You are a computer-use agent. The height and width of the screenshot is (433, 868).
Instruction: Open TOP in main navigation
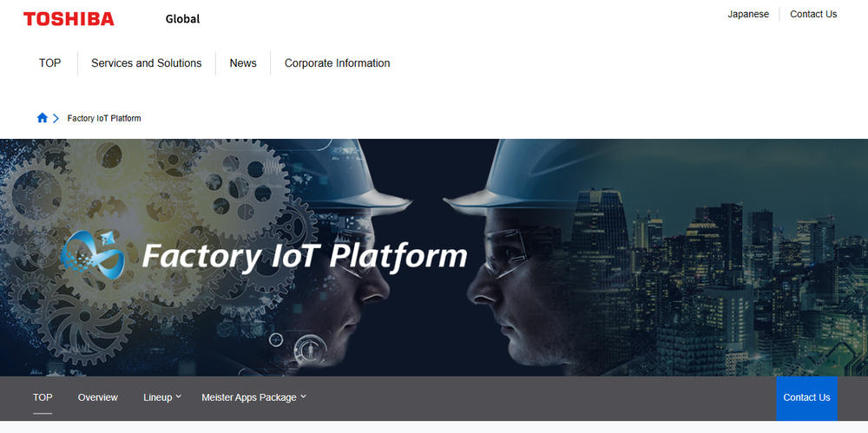click(49, 63)
